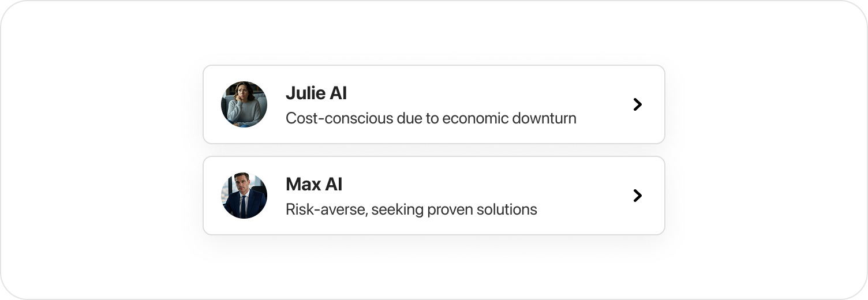Select the Max AI name heading
868x300 pixels.
pyautogui.click(x=314, y=185)
